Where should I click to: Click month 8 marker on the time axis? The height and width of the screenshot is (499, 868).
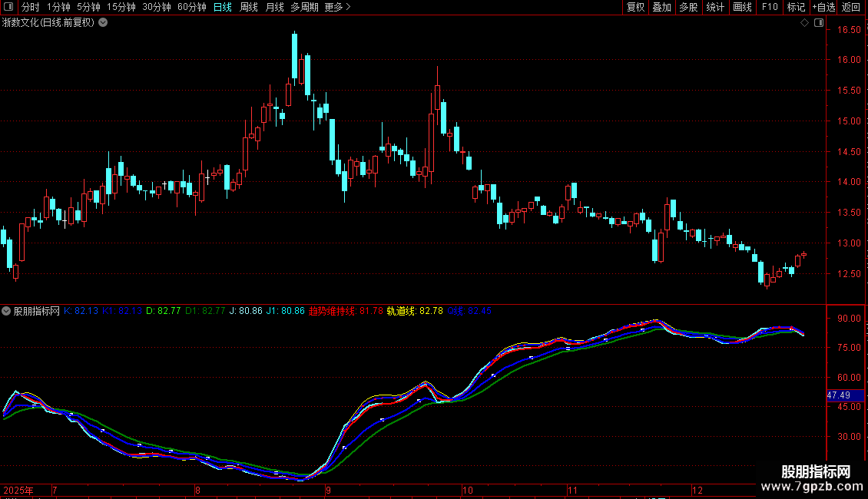click(x=197, y=490)
